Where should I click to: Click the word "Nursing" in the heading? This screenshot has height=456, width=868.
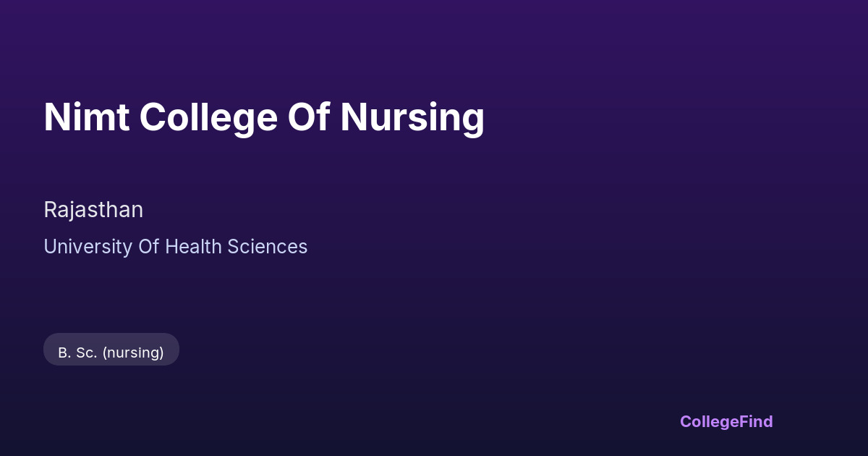tap(412, 117)
